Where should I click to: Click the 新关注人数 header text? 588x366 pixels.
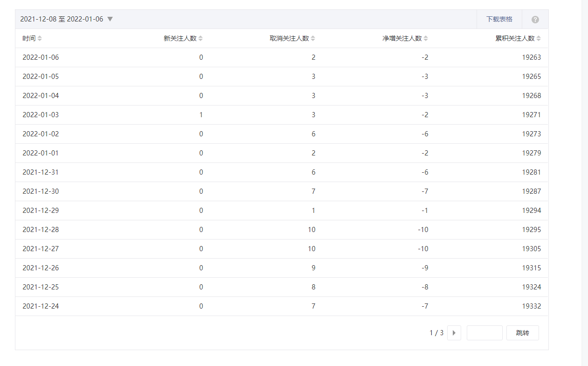[180, 38]
